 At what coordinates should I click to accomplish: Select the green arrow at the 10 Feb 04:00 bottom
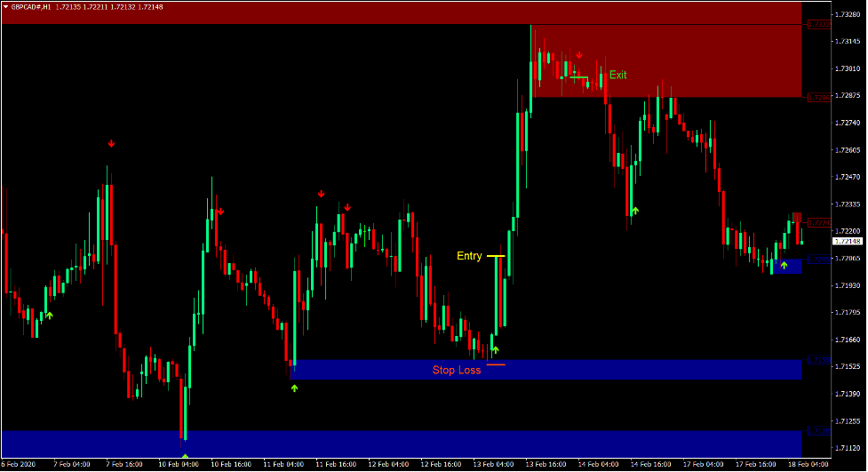pyautogui.click(x=185, y=457)
